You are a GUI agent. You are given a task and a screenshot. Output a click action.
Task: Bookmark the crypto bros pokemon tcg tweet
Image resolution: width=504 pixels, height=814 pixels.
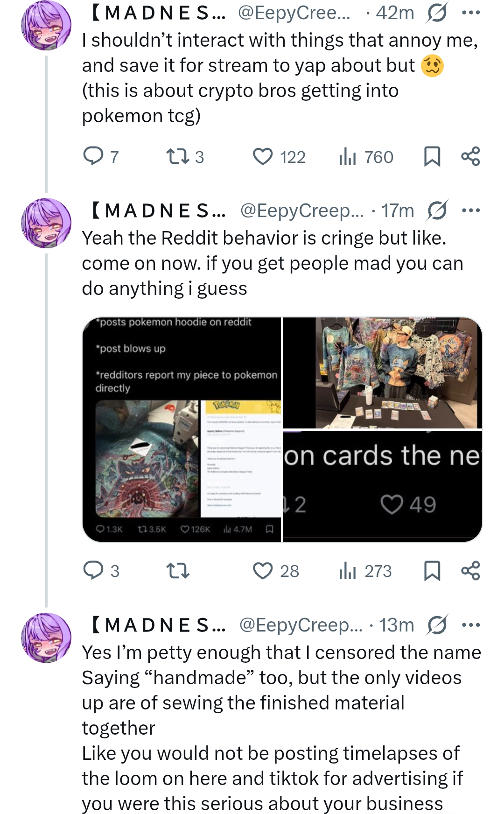click(x=432, y=156)
